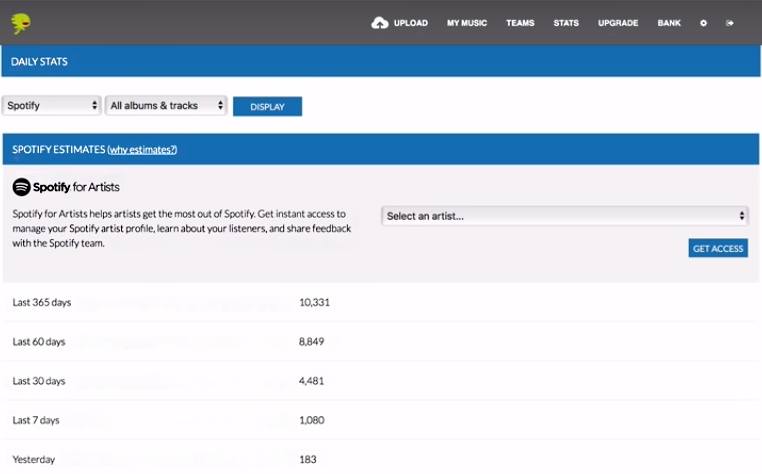Open the TEAMS page
This screenshot has width=762, height=474.
tap(520, 23)
